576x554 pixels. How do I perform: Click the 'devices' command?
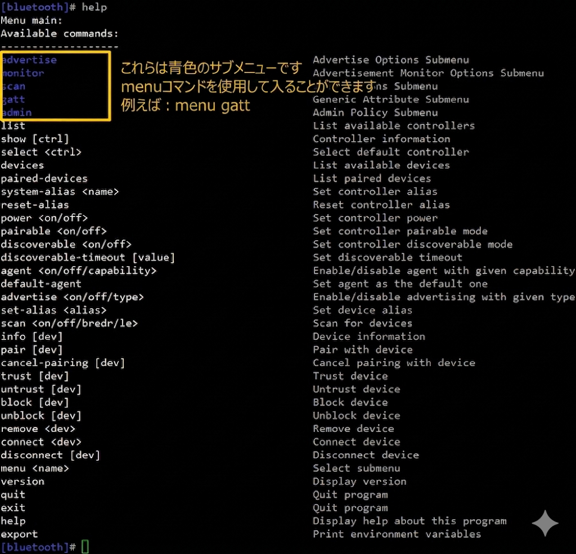coord(22,165)
